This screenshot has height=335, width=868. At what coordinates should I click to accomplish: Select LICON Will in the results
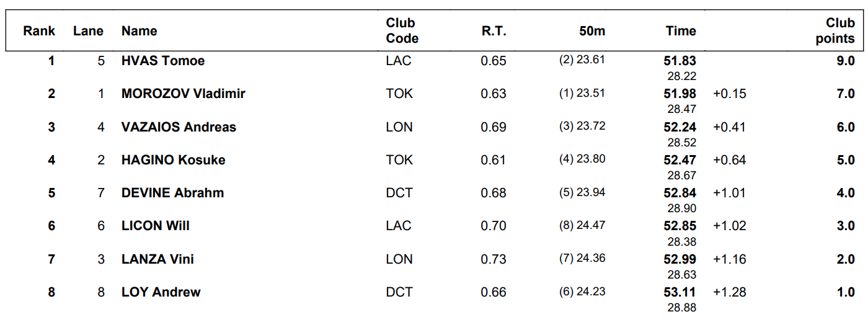pos(156,226)
